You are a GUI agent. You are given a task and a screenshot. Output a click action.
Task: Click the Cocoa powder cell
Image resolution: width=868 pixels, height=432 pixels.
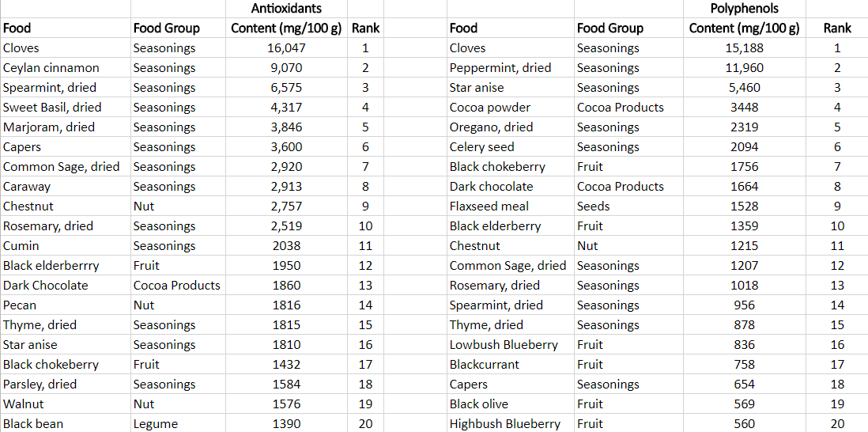tap(511, 108)
